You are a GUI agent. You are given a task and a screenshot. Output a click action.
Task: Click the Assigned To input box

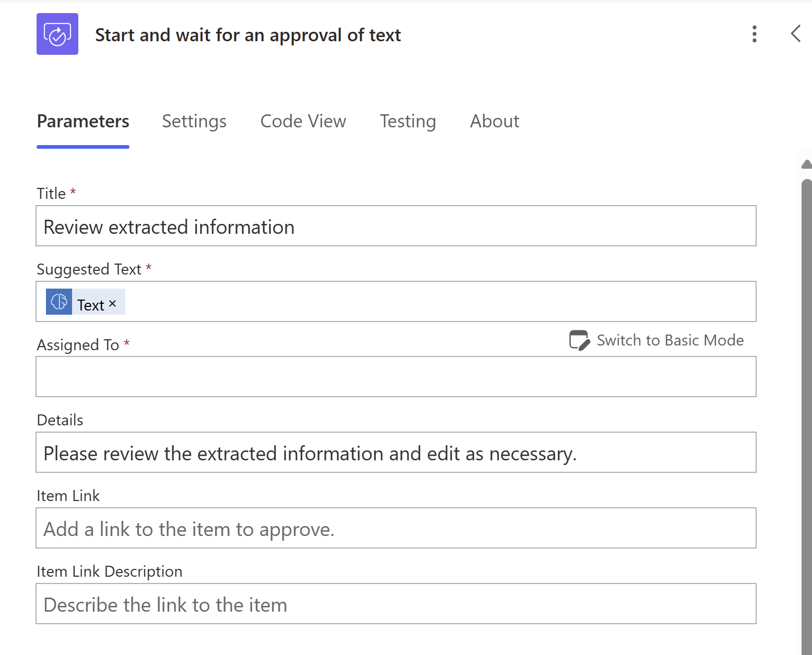396,377
